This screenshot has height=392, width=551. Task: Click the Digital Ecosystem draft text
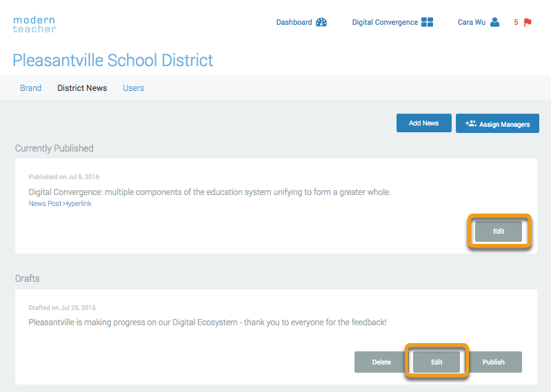pyautogui.click(x=208, y=322)
